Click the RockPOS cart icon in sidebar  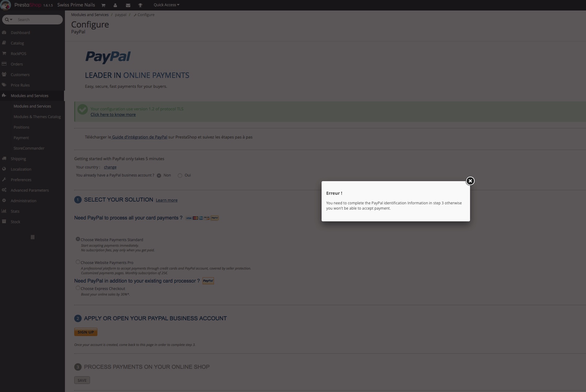pyautogui.click(x=4, y=53)
